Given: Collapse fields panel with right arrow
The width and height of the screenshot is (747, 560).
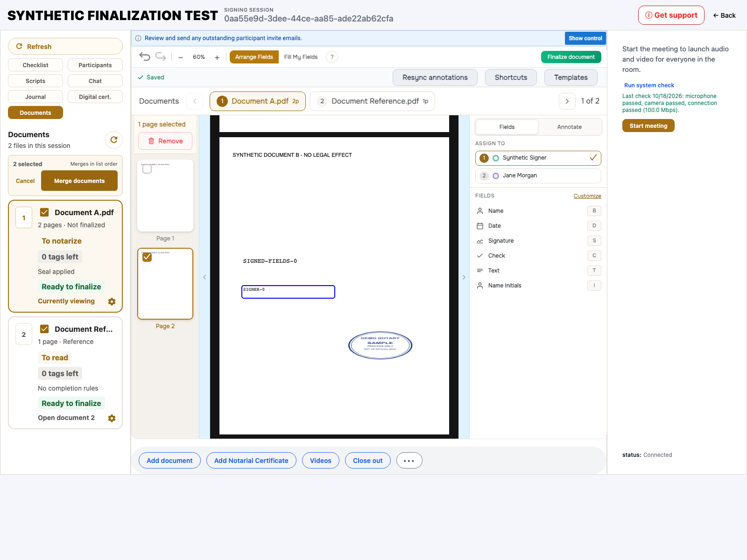Looking at the screenshot, I should (x=464, y=277).
